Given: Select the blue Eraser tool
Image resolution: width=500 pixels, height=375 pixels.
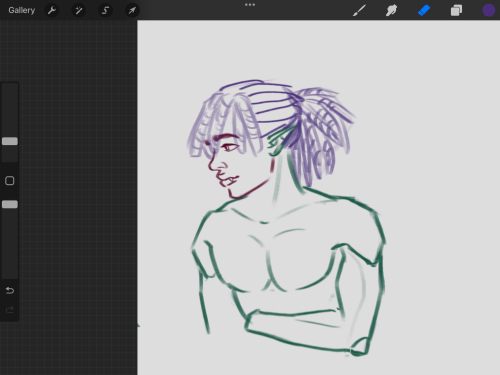Looking at the screenshot, I should tap(424, 10).
